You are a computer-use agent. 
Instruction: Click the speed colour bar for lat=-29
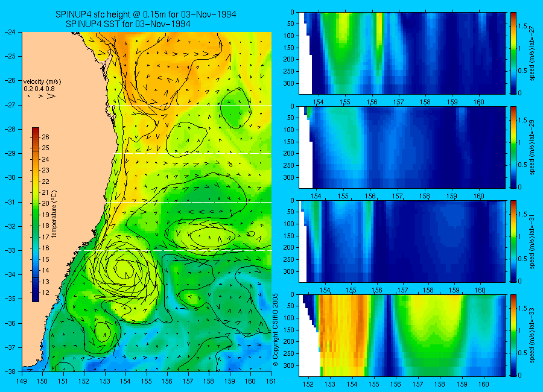click(x=513, y=148)
